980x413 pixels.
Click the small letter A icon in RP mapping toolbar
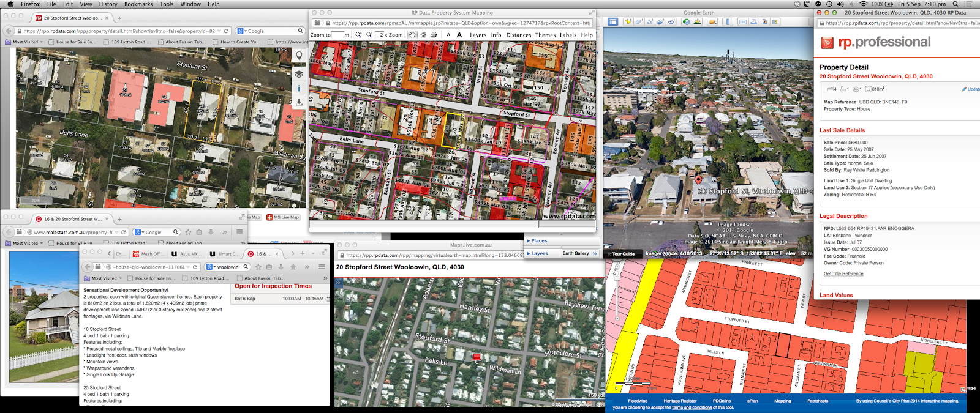pyautogui.click(x=448, y=35)
